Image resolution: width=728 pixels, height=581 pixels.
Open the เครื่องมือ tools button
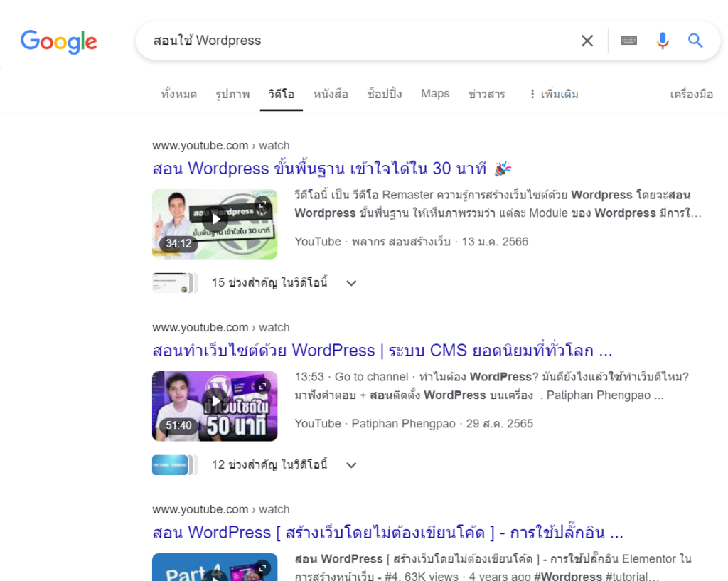tap(691, 95)
